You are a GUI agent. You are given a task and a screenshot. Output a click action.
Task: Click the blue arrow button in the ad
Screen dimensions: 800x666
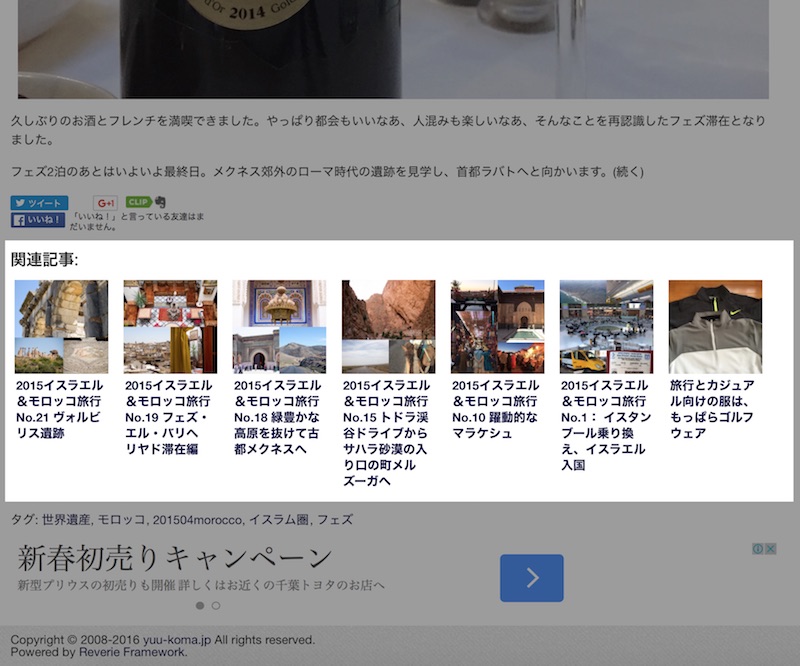click(531, 577)
